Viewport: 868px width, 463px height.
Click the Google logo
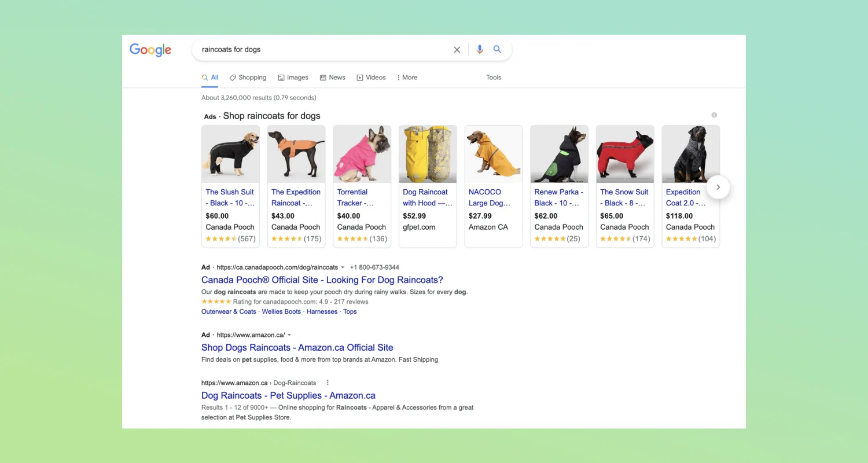point(150,50)
